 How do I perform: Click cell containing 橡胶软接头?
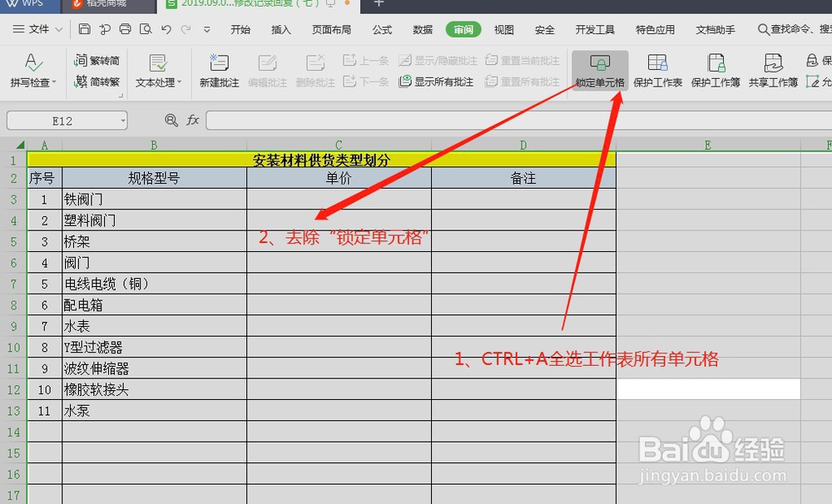(154, 389)
